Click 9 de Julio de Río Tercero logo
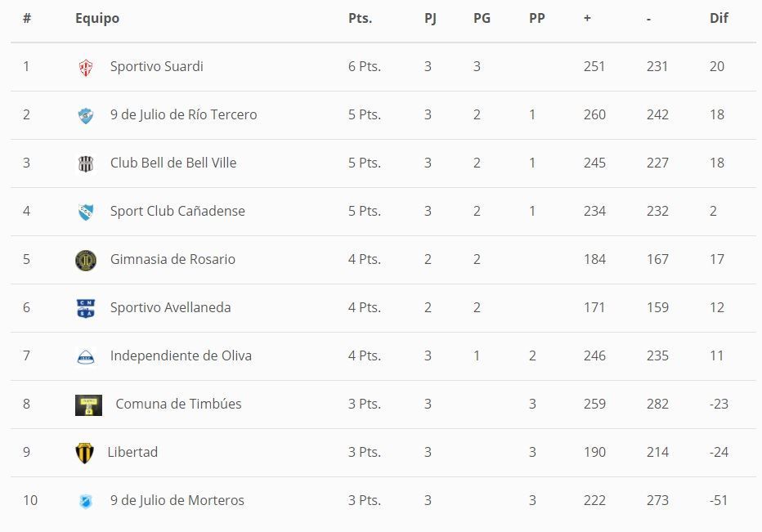762x532 pixels. pos(85,116)
